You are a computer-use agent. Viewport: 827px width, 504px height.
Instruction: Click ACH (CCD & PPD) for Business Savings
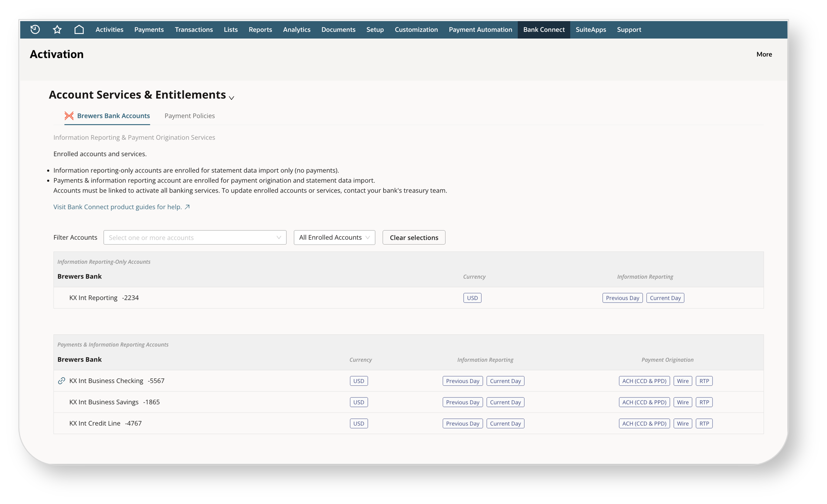point(644,402)
